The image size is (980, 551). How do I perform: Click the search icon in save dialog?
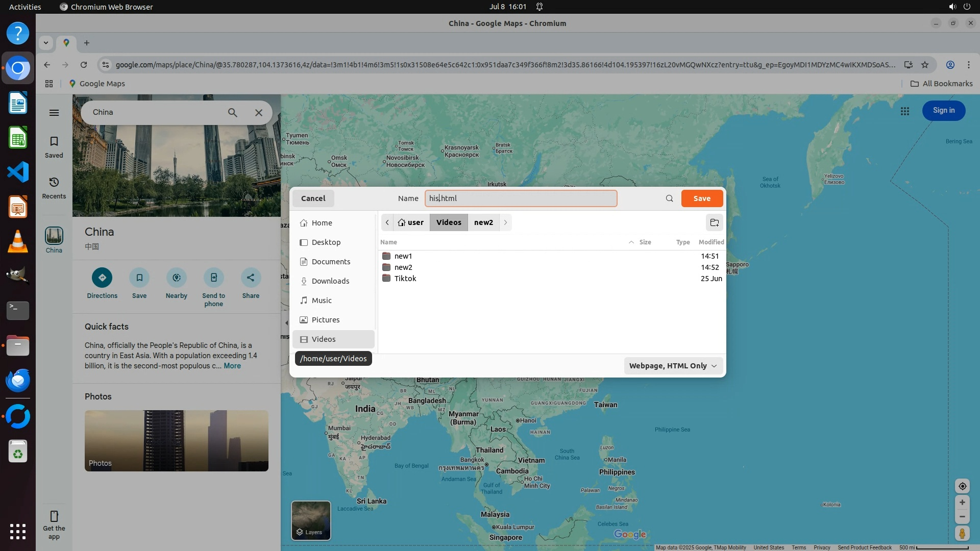point(669,198)
